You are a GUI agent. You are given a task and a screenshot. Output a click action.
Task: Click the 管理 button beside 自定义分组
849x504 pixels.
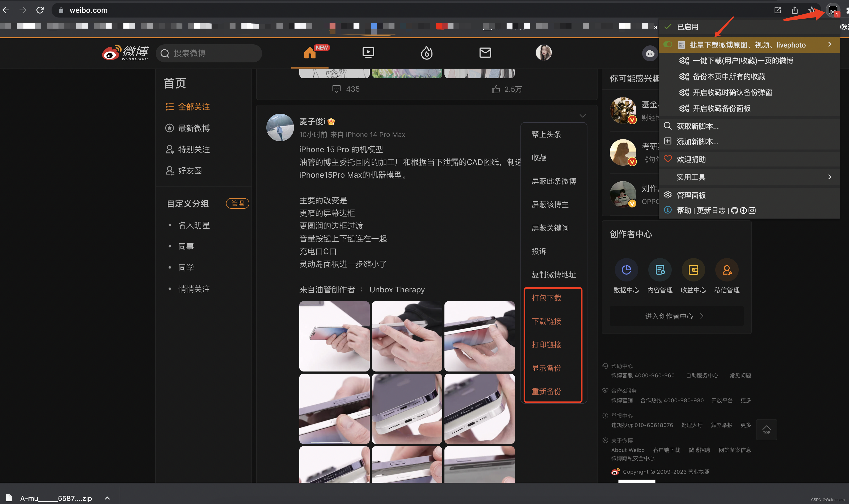237,203
